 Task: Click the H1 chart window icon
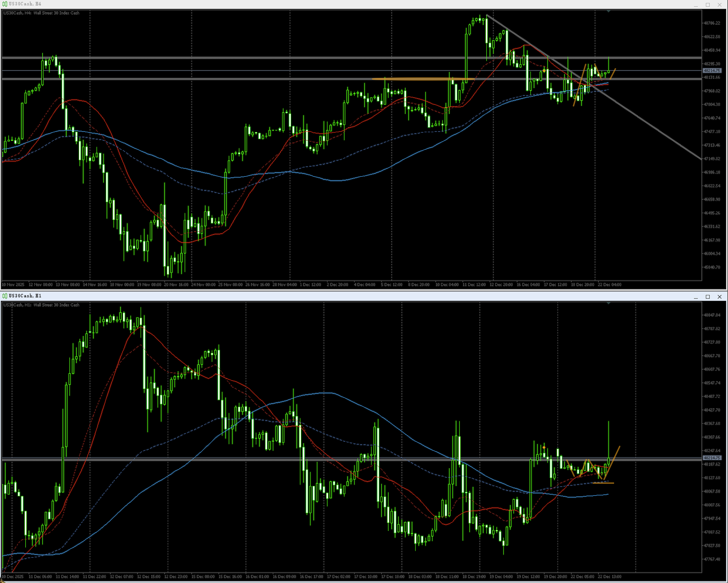pyautogui.click(x=5, y=296)
